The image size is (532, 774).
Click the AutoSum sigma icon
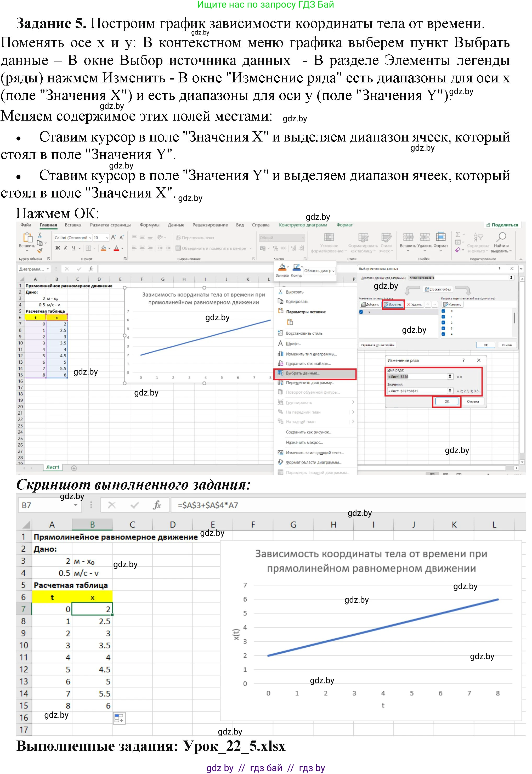[457, 235]
